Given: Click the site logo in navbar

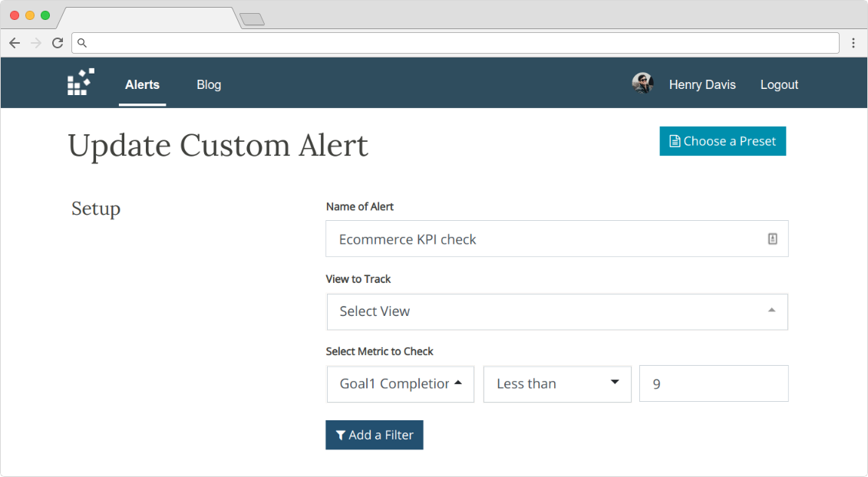Looking at the screenshot, I should (81, 82).
